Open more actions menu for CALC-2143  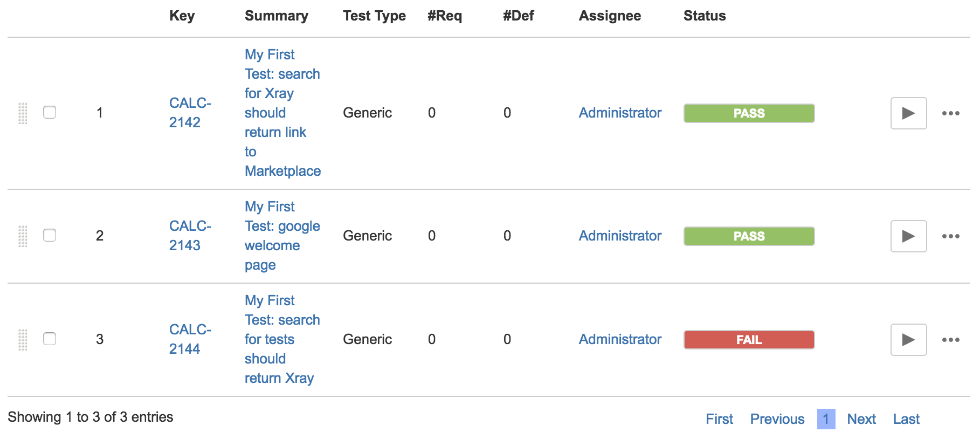click(950, 236)
